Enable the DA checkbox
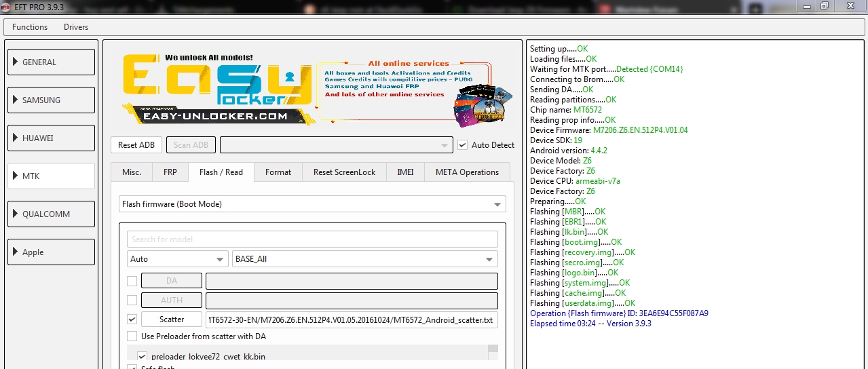The image size is (868, 369). (x=132, y=281)
